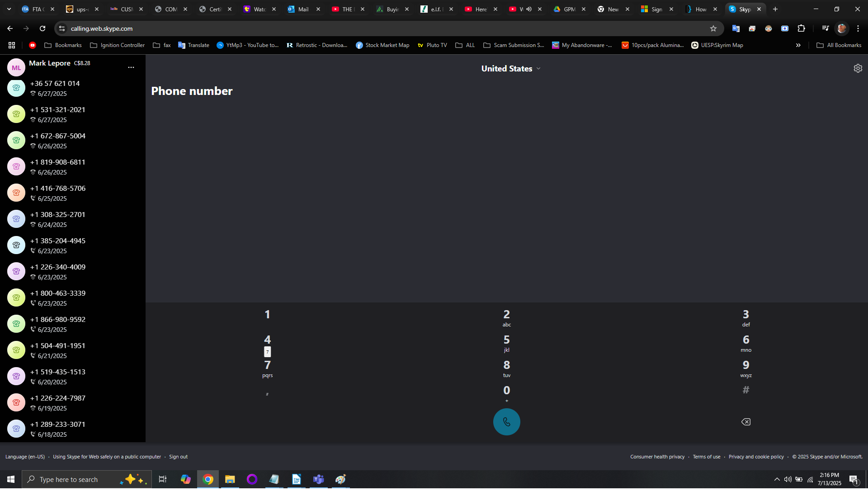Click bookmark star in address bar
868x491 pixels.
(713, 28)
